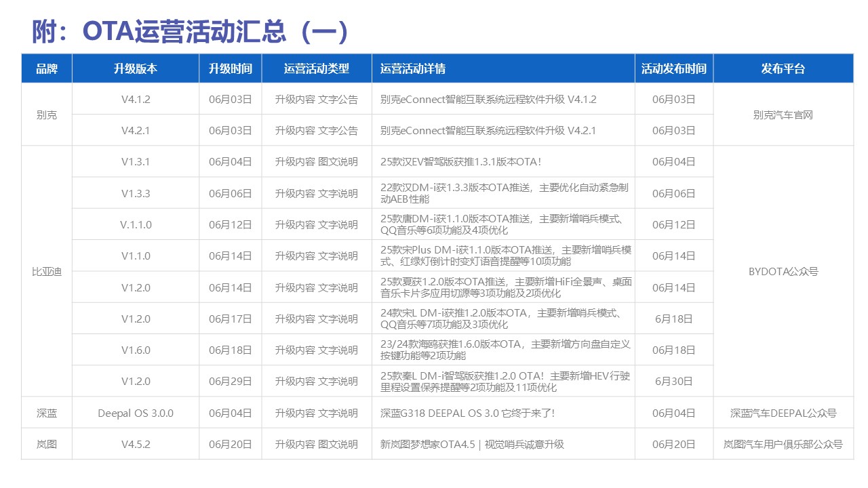This screenshot has height=488, width=868.
Task: Select the 升级时间 column header
Action: (231, 68)
